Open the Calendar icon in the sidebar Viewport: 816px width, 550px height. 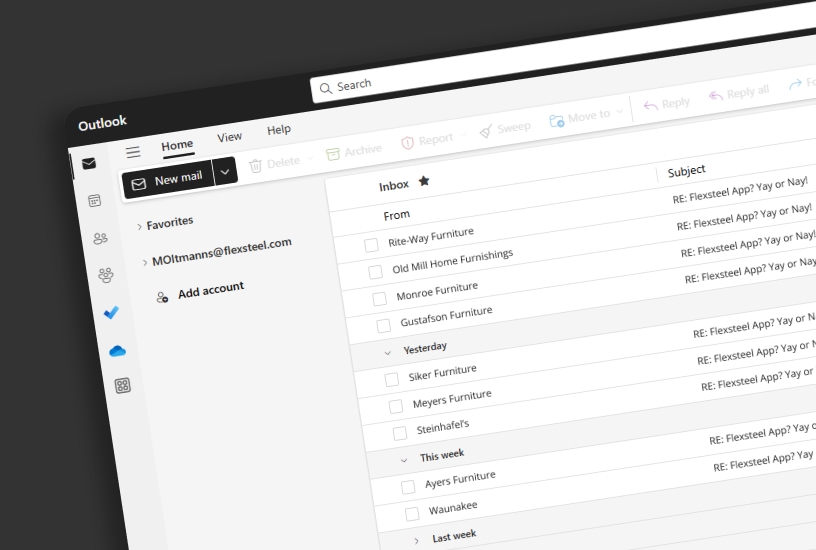click(95, 200)
